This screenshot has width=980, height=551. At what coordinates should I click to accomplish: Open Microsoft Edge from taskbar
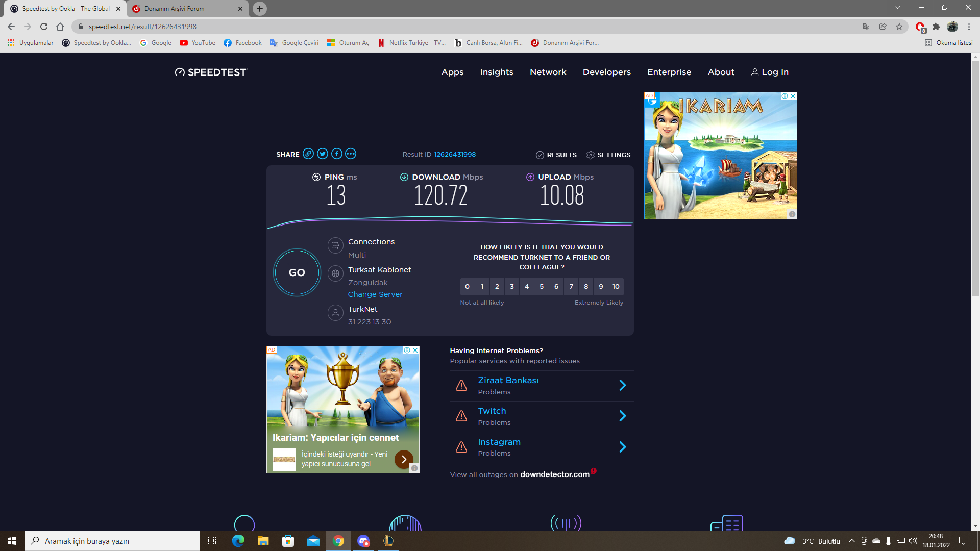click(x=238, y=541)
